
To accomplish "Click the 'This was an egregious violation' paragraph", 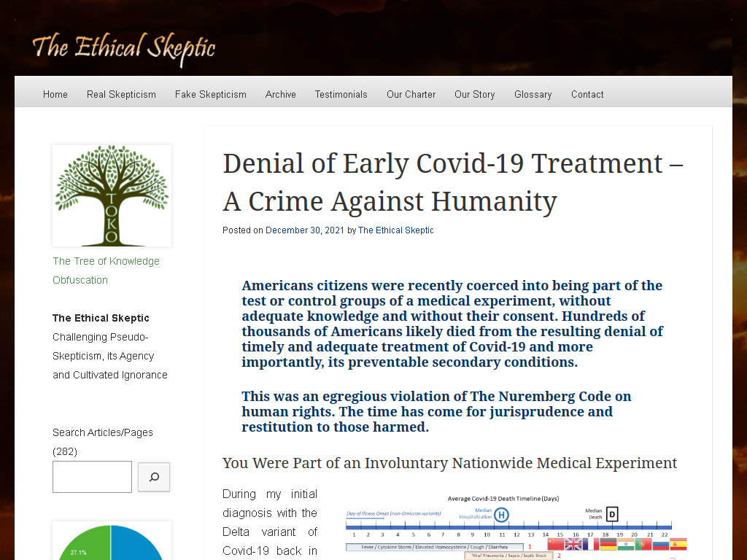I will click(x=436, y=411).
